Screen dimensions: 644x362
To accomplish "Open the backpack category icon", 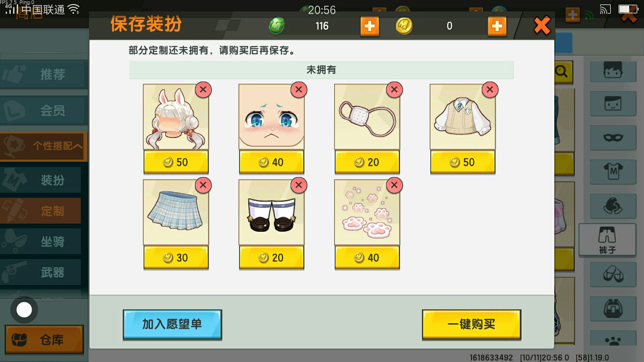I will pyautogui.click(x=613, y=309).
